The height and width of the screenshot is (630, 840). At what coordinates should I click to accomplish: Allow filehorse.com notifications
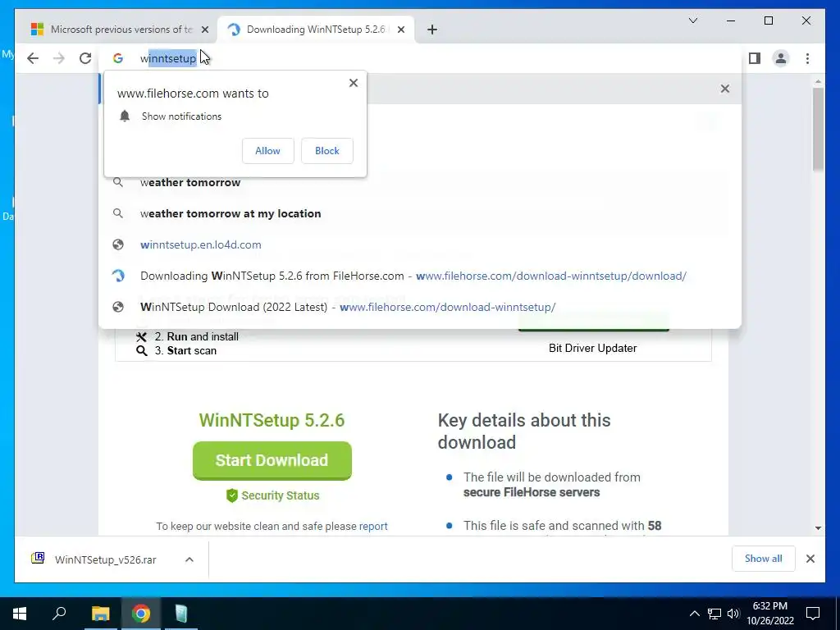(268, 151)
